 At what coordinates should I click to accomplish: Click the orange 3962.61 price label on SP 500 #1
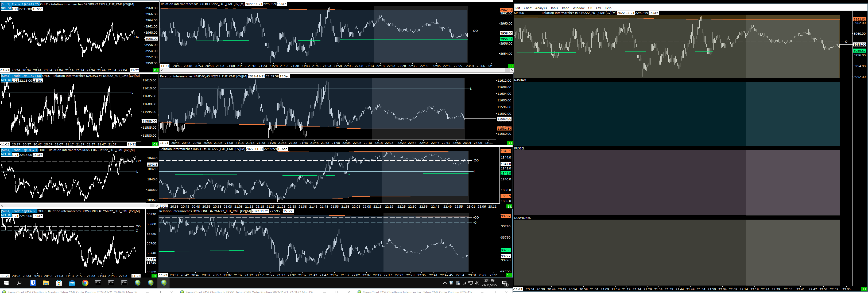(x=506, y=10)
